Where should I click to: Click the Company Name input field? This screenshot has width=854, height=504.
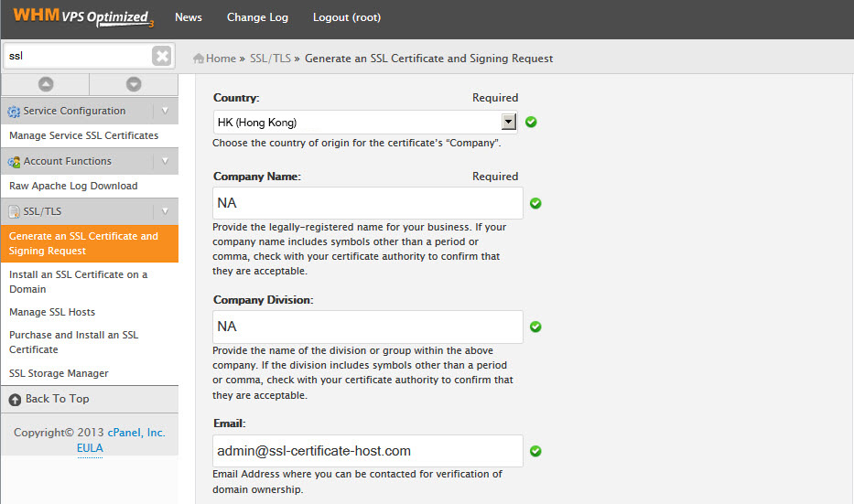pyautogui.click(x=368, y=203)
